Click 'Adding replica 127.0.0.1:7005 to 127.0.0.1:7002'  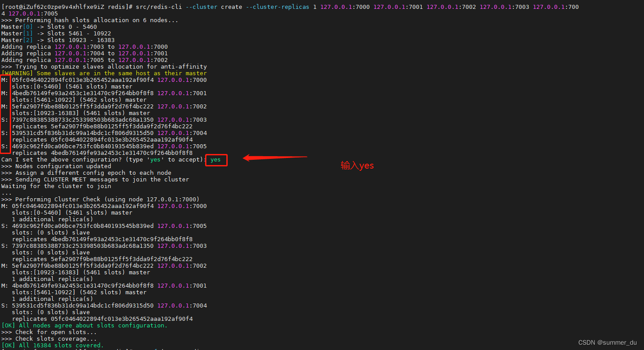pos(85,60)
